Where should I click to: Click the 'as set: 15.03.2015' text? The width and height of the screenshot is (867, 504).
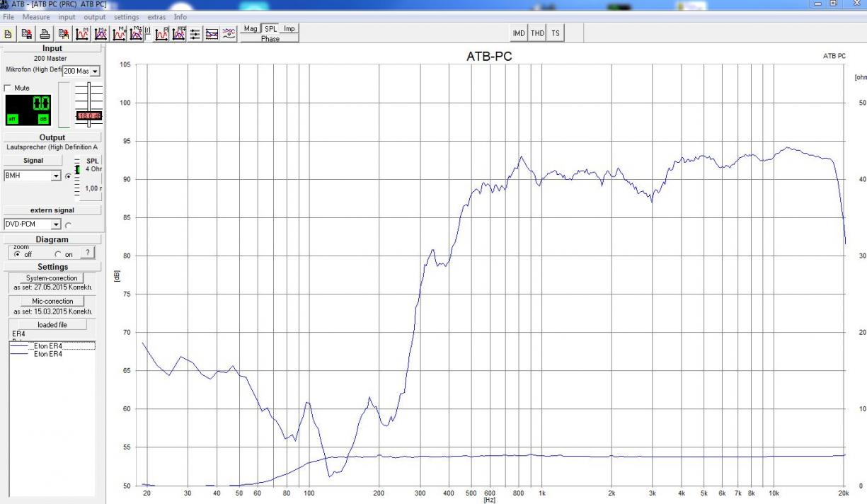coord(53,311)
